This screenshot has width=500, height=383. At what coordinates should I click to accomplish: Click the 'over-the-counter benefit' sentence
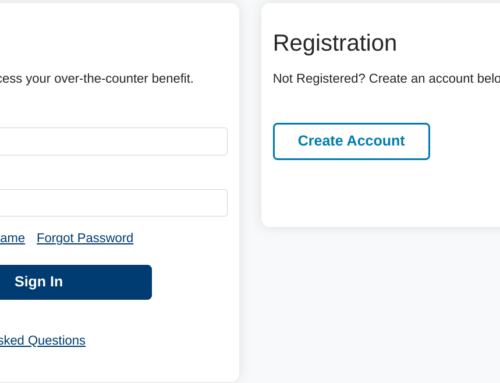(x=97, y=79)
